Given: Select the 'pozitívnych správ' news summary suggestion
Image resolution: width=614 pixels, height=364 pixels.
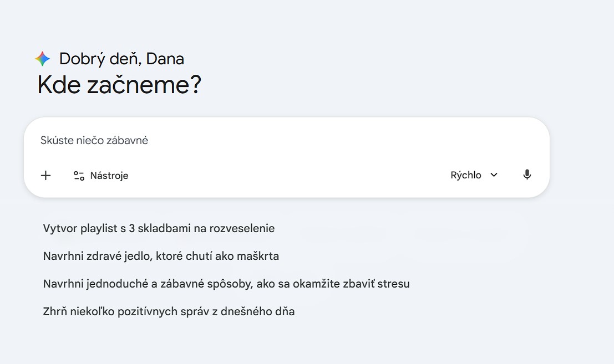Looking at the screenshot, I should point(169,311).
